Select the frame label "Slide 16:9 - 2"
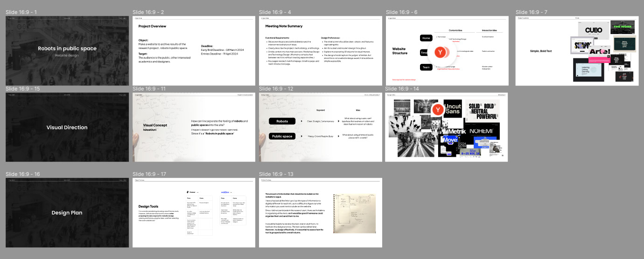The image size is (644, 259). click(149, 12)
